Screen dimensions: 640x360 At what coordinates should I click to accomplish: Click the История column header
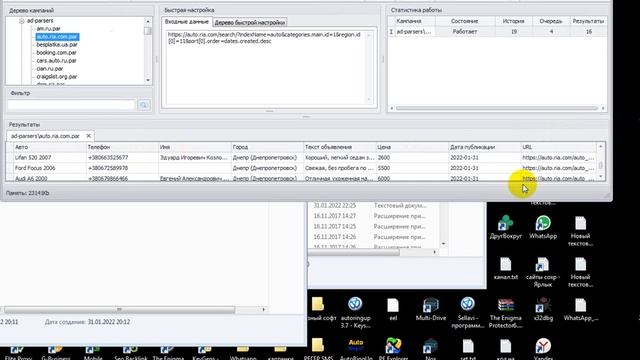513,21
